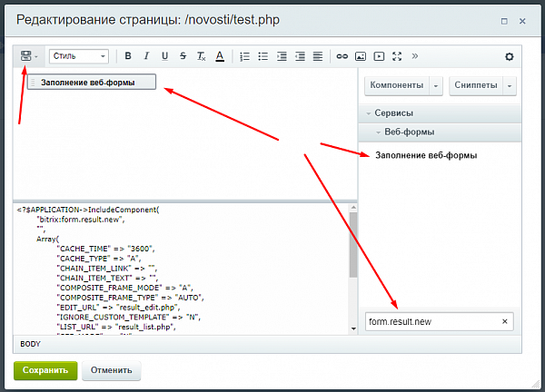This screenshot has width=545, height=392.
Task: Click the code pane scroll down arrow
Action: 353,328
